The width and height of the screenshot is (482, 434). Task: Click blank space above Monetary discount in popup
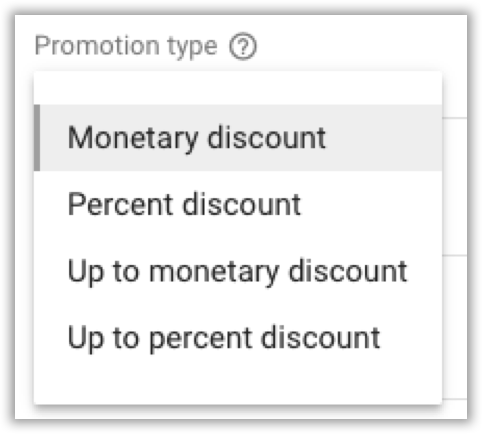pos(238,88)
